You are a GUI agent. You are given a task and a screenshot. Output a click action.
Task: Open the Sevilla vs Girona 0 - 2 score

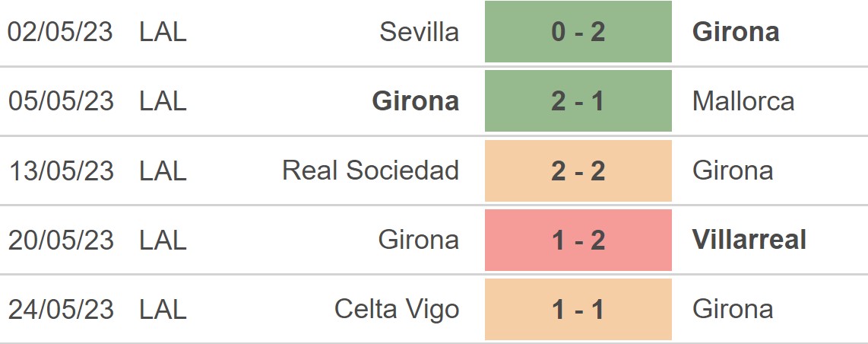click(578, 31)
